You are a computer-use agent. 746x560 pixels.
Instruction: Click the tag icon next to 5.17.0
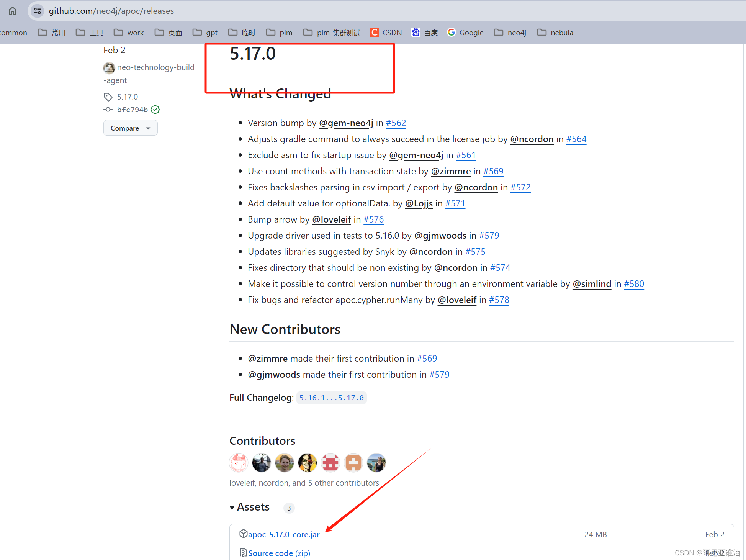click(x=108, y=97)
